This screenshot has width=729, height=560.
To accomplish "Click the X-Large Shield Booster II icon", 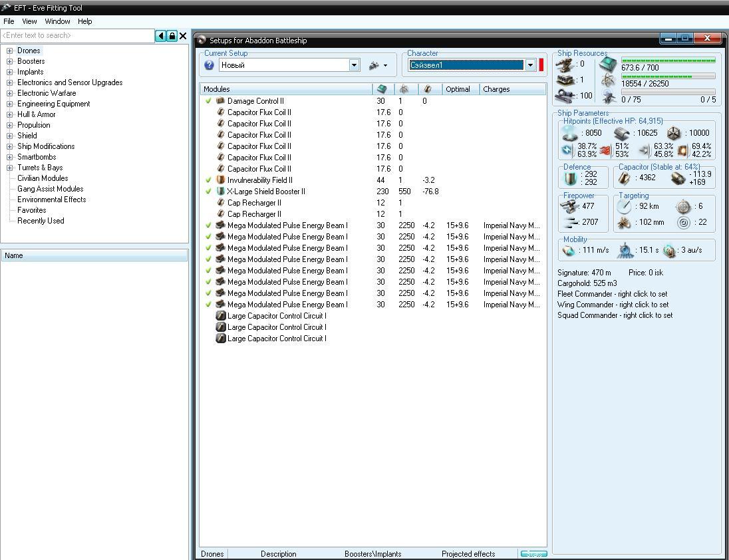I will click(221, 192).
